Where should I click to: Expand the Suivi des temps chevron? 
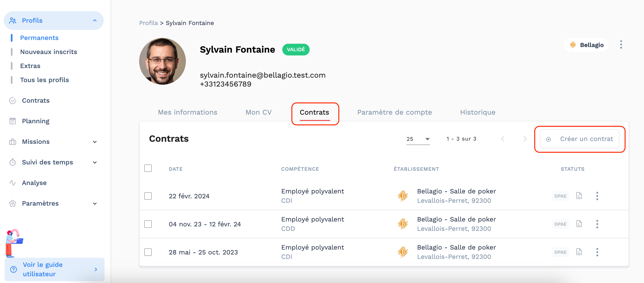[x=95, y=162]
